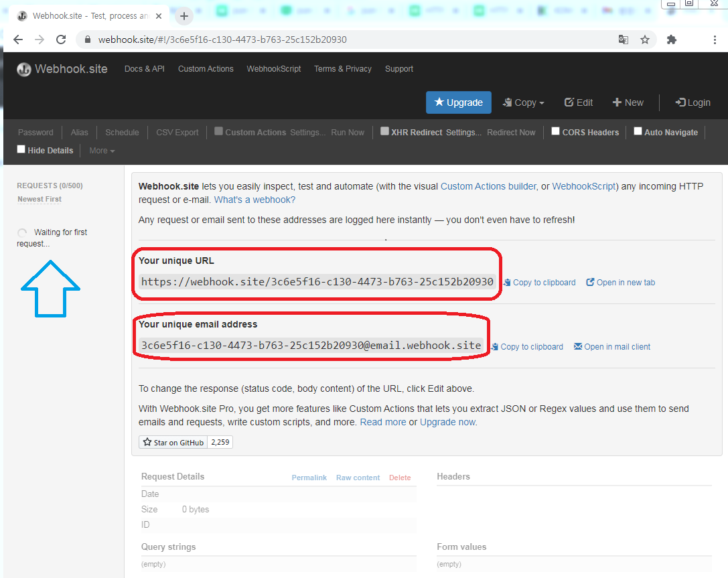
Task: Open XHR Redirect Settings...
Action: (464, 133)
